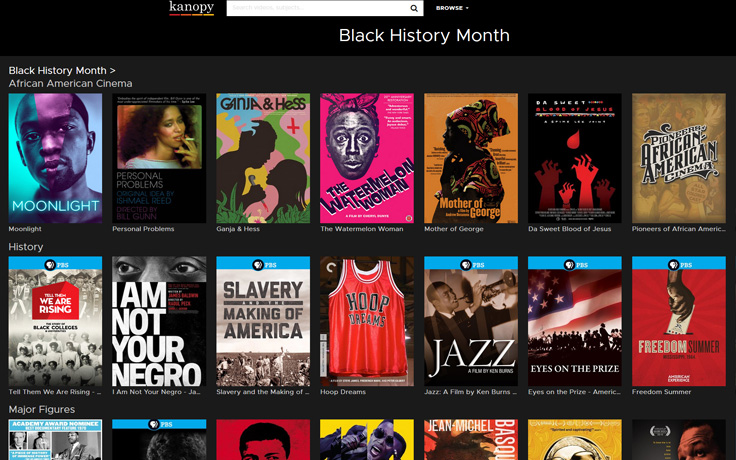Click the Freedom Summer title link
The height and width of the screenshot is (460, 736).
tap(661, 392)
